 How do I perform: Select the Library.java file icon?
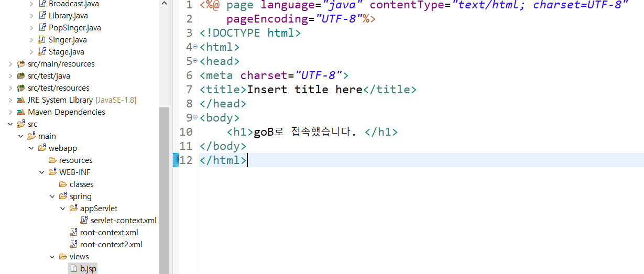coord(42,15)
